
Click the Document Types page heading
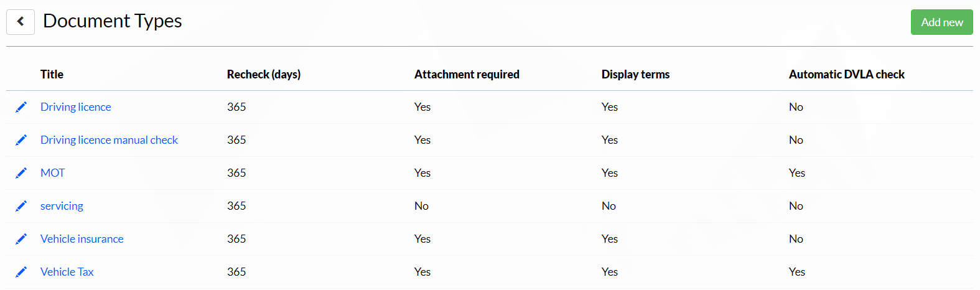(x=113, y=21)
